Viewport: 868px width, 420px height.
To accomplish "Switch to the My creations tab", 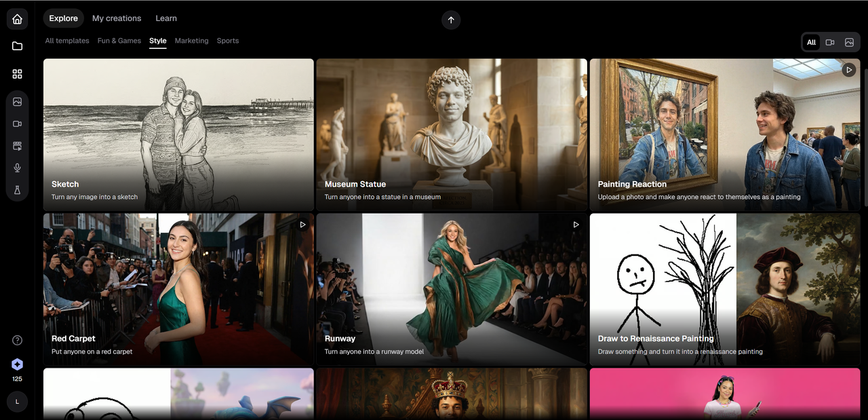I will (117, 18).
